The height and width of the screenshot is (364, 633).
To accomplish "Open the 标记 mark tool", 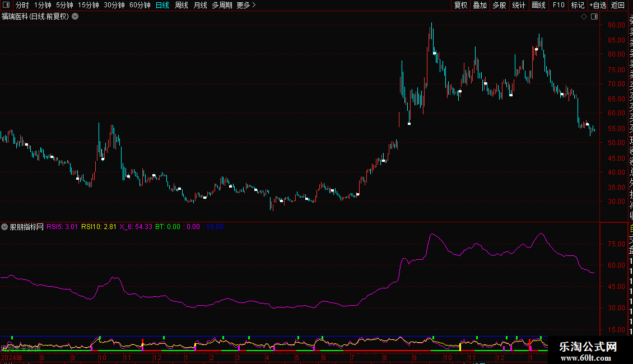I will click(x=578, y=5).
